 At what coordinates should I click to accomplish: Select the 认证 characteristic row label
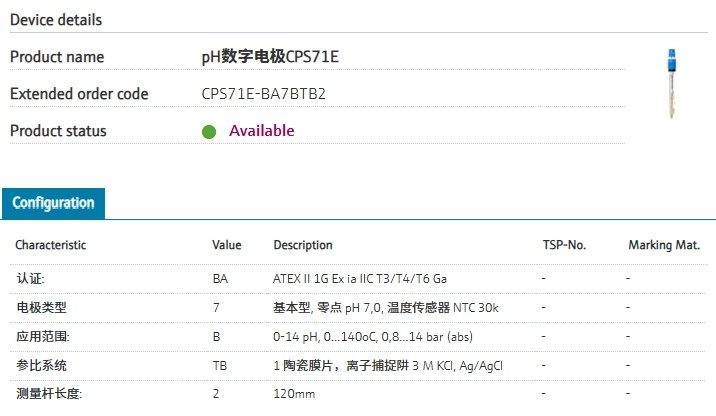tap(30, 279)
